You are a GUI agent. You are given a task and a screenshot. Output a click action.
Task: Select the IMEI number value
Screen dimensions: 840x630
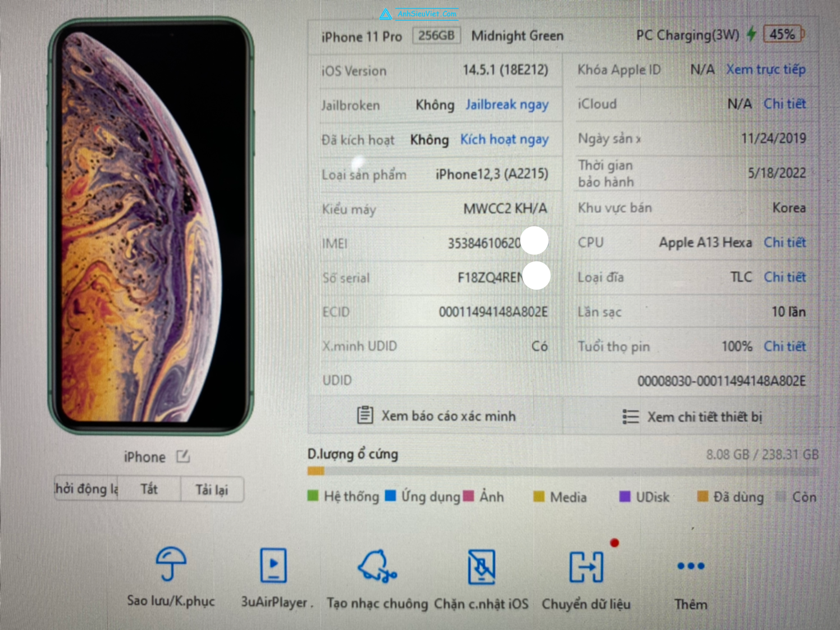click(485, 243)
